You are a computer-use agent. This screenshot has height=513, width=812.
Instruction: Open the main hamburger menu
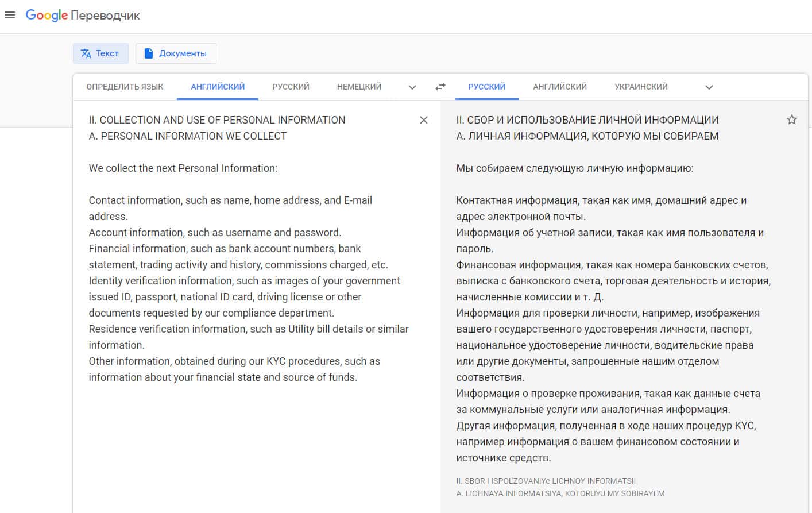click(x=10, y=16)
